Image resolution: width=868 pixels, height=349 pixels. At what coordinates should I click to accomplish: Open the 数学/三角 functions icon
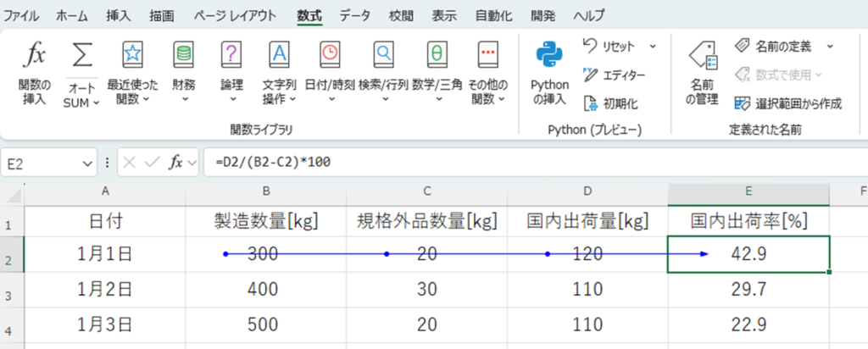coord(437,56)
